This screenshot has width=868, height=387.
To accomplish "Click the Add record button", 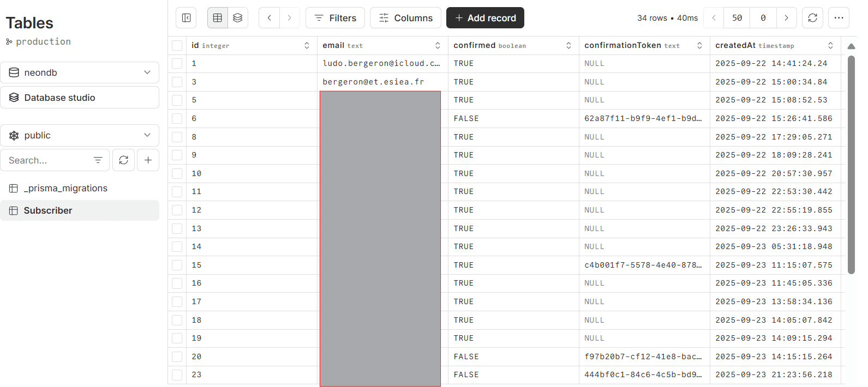I will [485, 18].
